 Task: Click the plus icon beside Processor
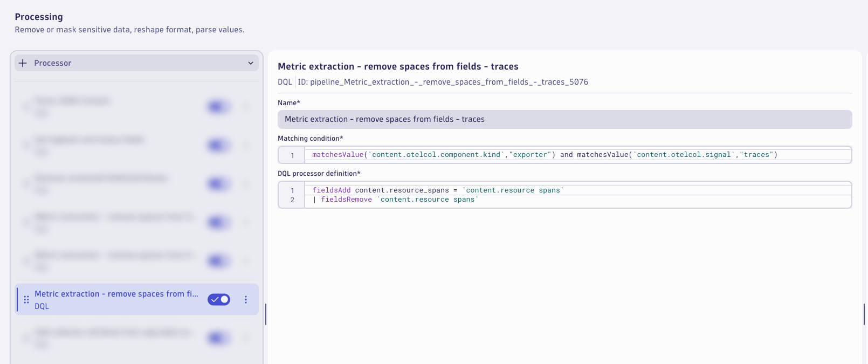click(x=23, y=63)
